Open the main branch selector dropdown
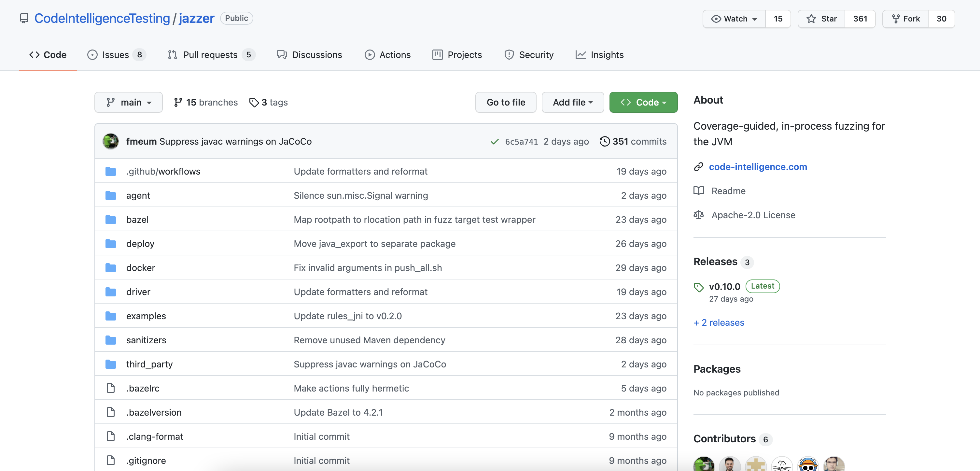Viewport: 980px width, 471px height. tap(129, 102)
